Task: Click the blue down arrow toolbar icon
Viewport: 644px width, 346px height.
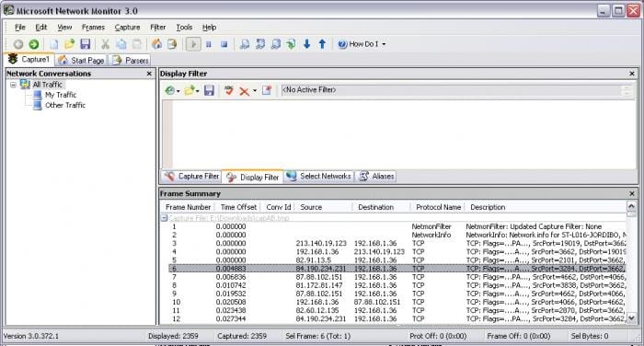Action: point(306,44)
